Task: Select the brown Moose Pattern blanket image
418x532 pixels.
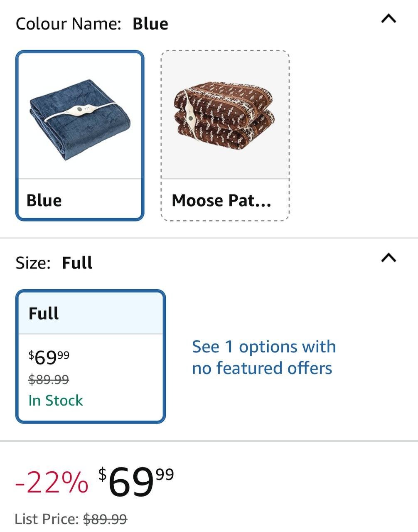Action: click(x=225, y=115)
